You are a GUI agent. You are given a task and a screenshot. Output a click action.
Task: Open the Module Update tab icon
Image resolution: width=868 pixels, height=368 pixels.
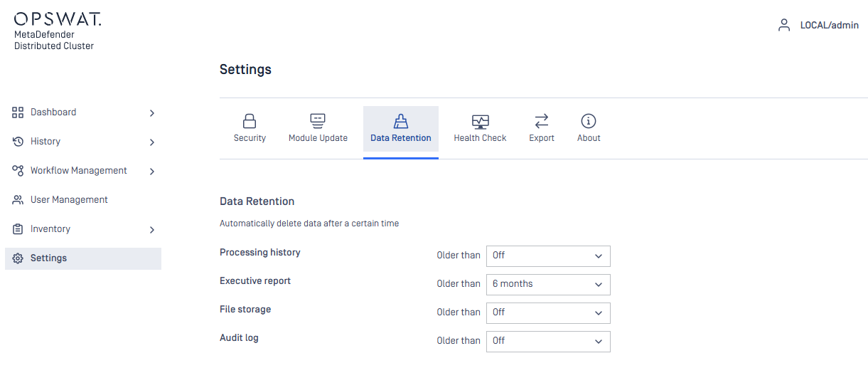(x=318, y=121)
